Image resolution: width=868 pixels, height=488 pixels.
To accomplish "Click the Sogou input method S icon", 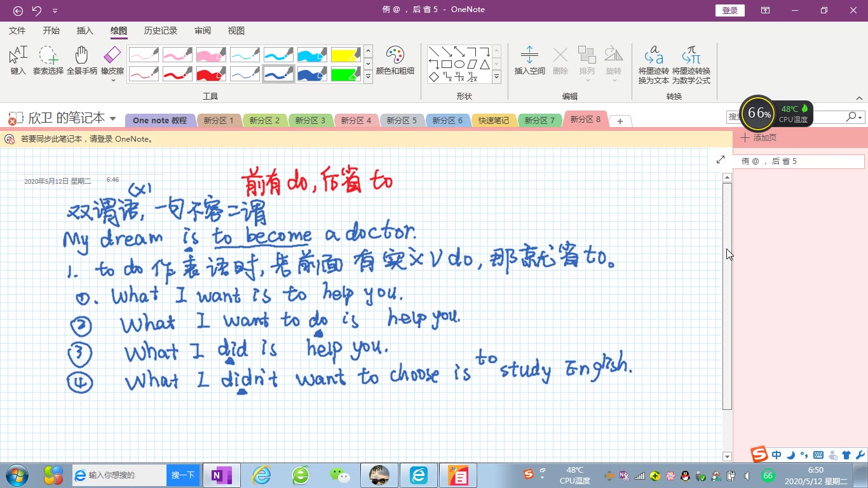I will [759, 455].
